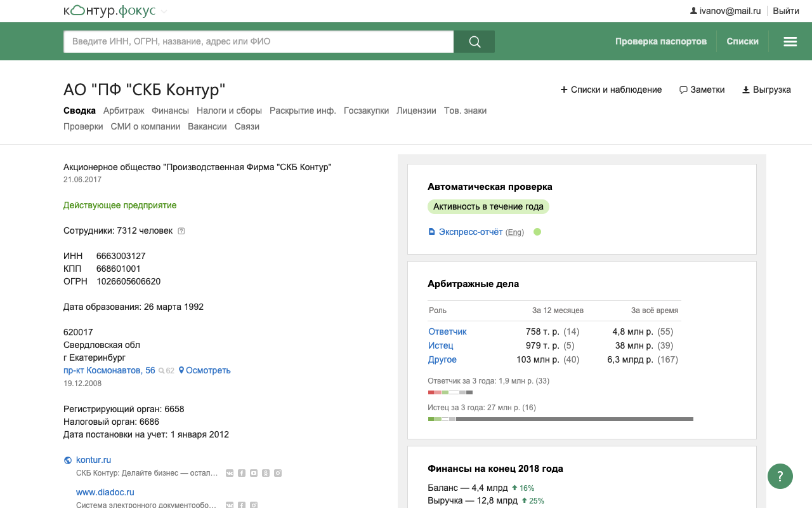812x508 pixels.
Task: Open the Eng version of the express report
Action: (x=514, y=232)
